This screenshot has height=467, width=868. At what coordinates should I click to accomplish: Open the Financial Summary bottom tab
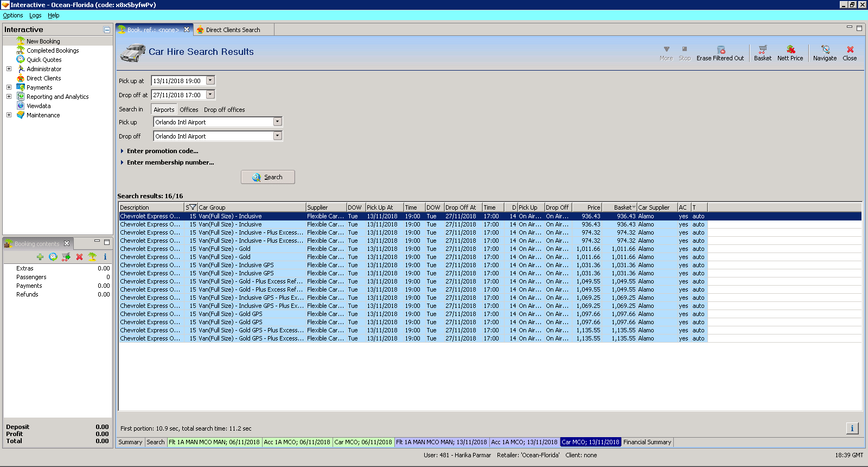[647, 442]
